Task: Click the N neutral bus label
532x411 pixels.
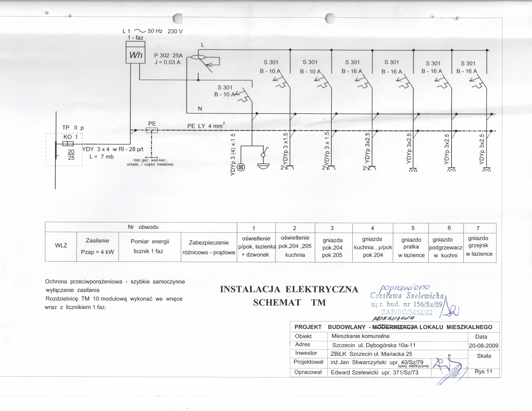Action: coord(200,109)
